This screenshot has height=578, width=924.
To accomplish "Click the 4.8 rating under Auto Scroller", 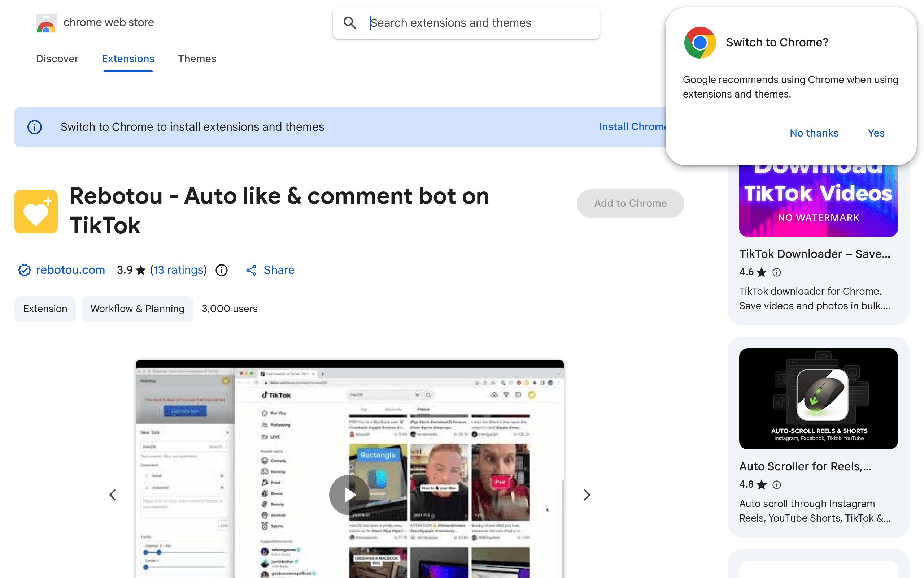I will [x=746, y=485].
